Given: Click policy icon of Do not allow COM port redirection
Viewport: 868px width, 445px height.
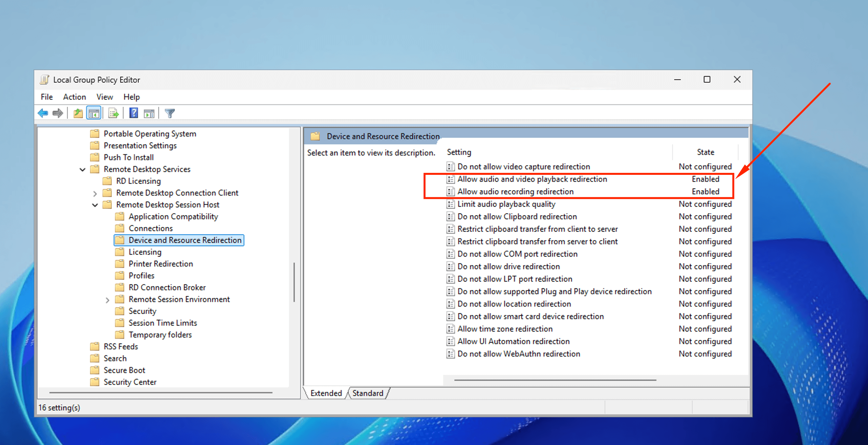Looking at the screenshot, I should tap(450, 254).
